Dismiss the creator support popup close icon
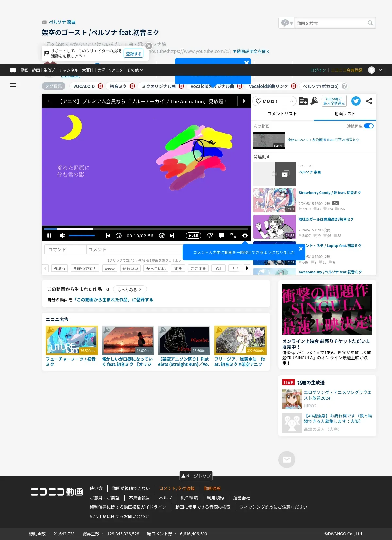Image resolution: width=392 pixels, height=540 pixels. pos(149,46)
